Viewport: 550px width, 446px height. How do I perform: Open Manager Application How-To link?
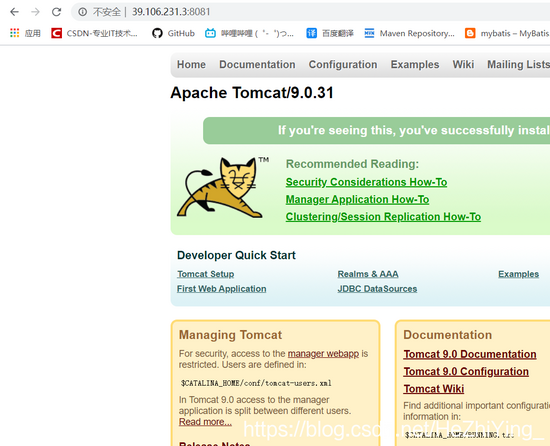357,200
